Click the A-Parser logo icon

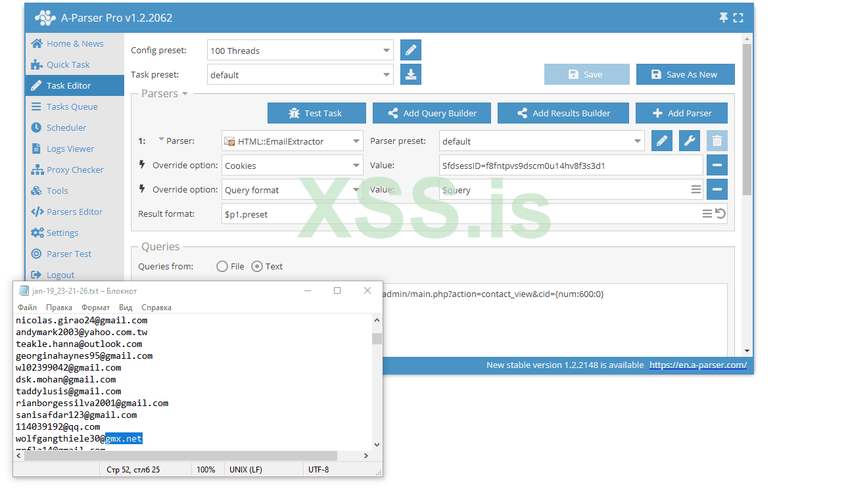point(45,18)
